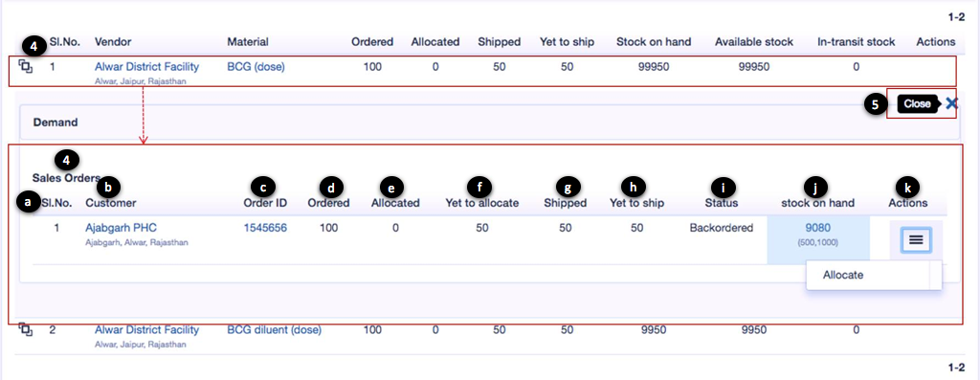This screenshot has height=380, width=980.
Task: Open Alwar District Facility vendor in row 1
Action: pyautogui.click(x=146, y=66)
